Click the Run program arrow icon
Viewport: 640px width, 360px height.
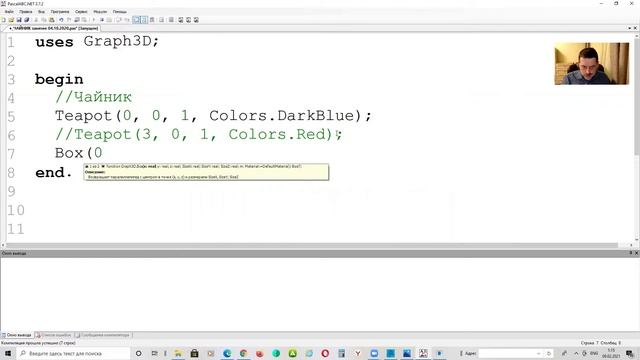point(94,20)
